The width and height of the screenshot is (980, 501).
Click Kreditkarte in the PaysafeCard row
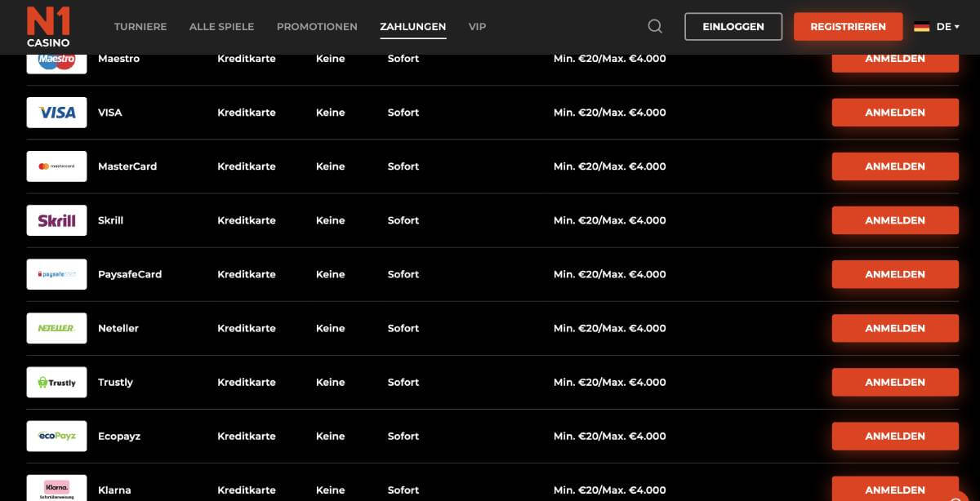[x=247, y=274]
